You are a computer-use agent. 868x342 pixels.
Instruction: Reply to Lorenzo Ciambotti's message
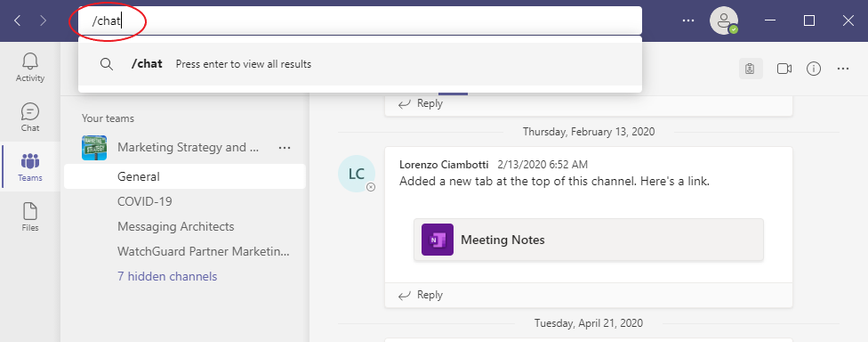[x=421, y=295]
